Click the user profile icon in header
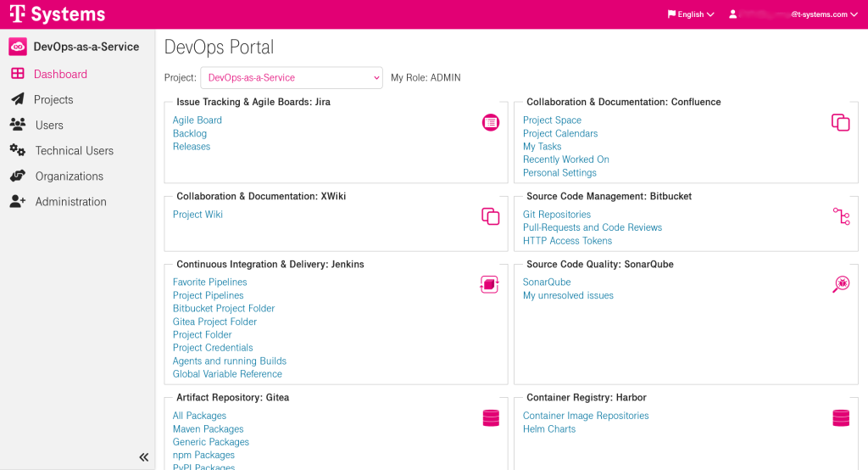Image resolution: width=868 pixels, height=470 pixels. [733, 14]
